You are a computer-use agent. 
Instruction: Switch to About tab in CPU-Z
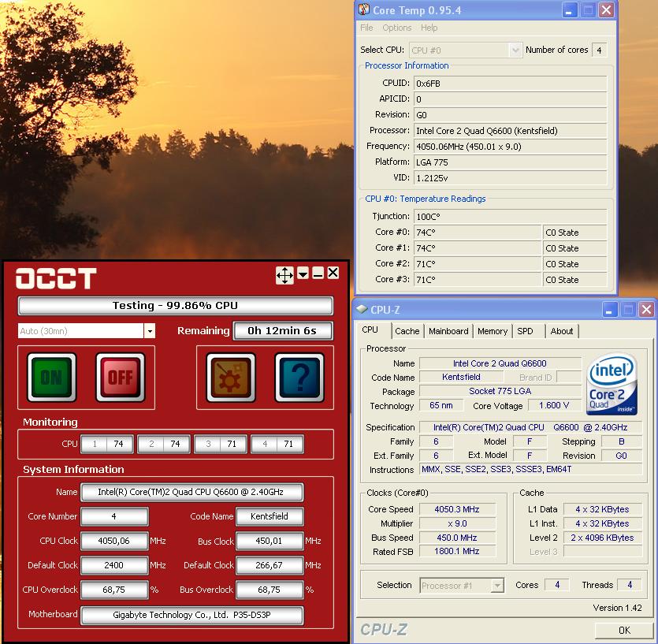[x=562, y=331]
